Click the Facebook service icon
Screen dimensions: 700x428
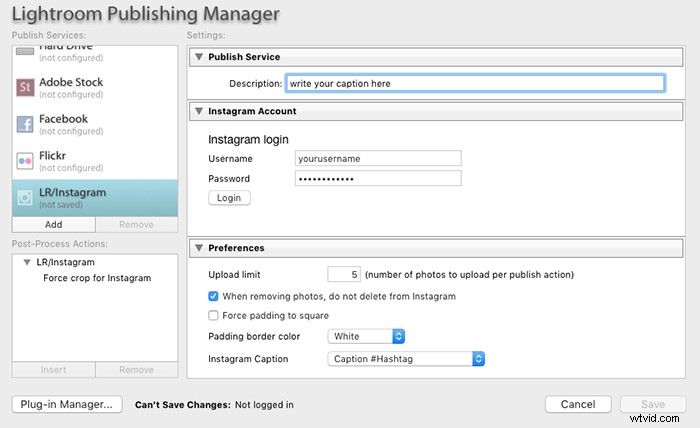25,124
